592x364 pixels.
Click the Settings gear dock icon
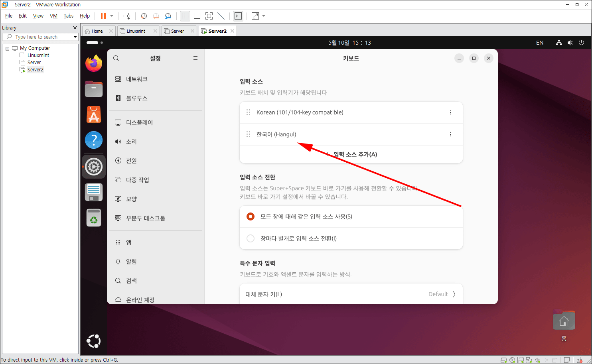click(94, 167)
